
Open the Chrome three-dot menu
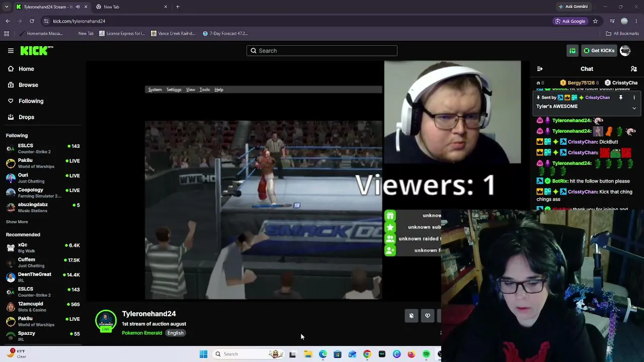[x=636, y=21]
